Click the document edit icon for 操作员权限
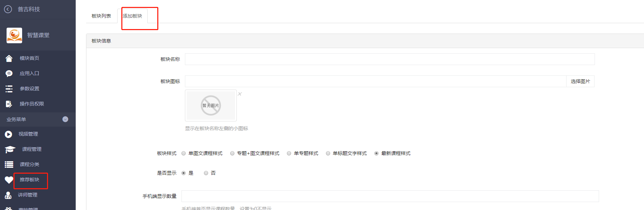This screenshot has height=210, width=644. coord(9,104)
